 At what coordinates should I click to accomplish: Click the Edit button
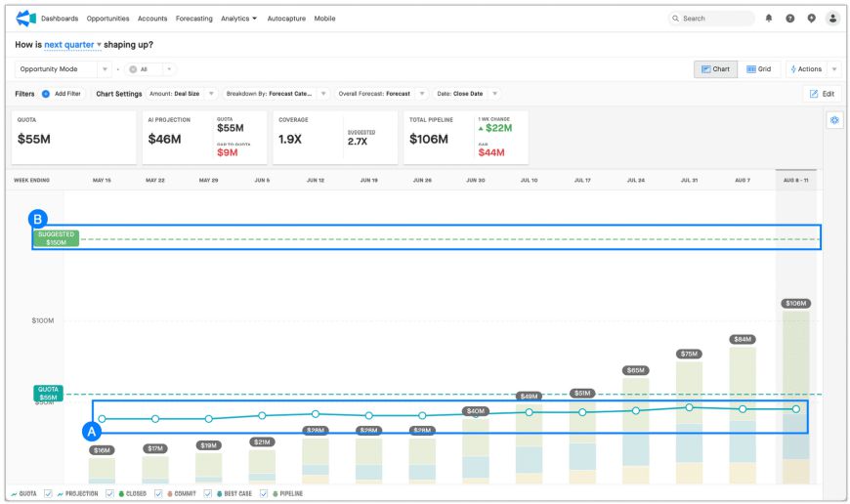(823, 94)
